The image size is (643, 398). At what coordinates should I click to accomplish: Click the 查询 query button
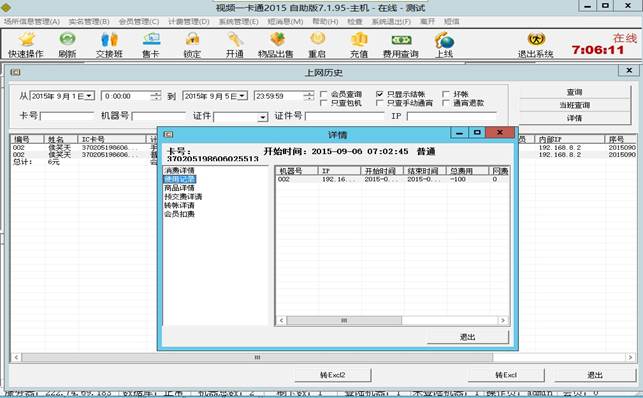[x=575, y=92]
